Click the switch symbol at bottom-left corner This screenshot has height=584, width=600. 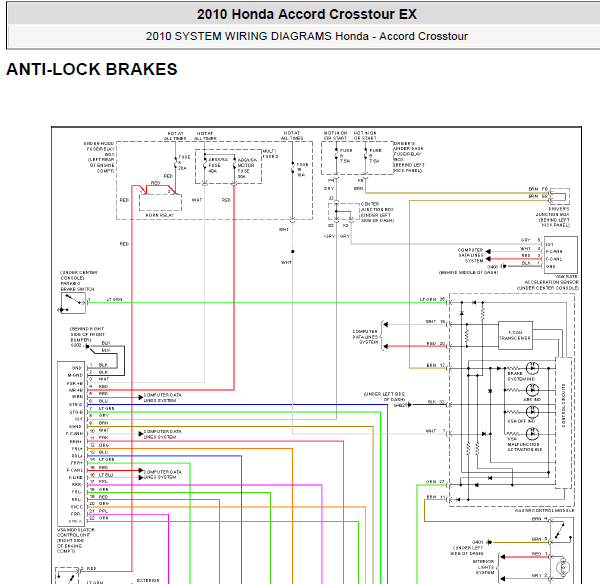click(67, 576)
